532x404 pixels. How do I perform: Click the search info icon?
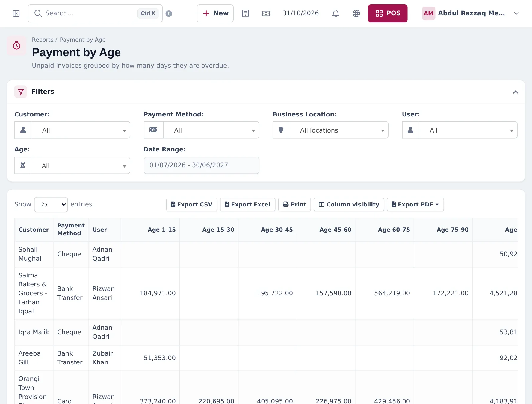pos(169,13)
